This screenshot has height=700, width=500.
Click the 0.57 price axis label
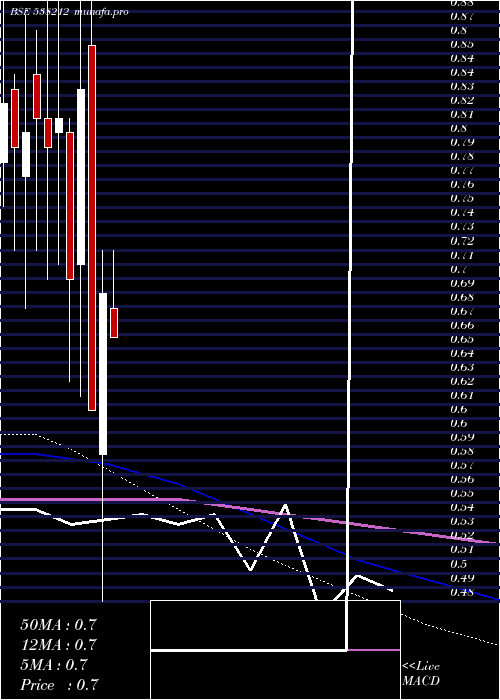pyautogui.click(x=462, y=465)
